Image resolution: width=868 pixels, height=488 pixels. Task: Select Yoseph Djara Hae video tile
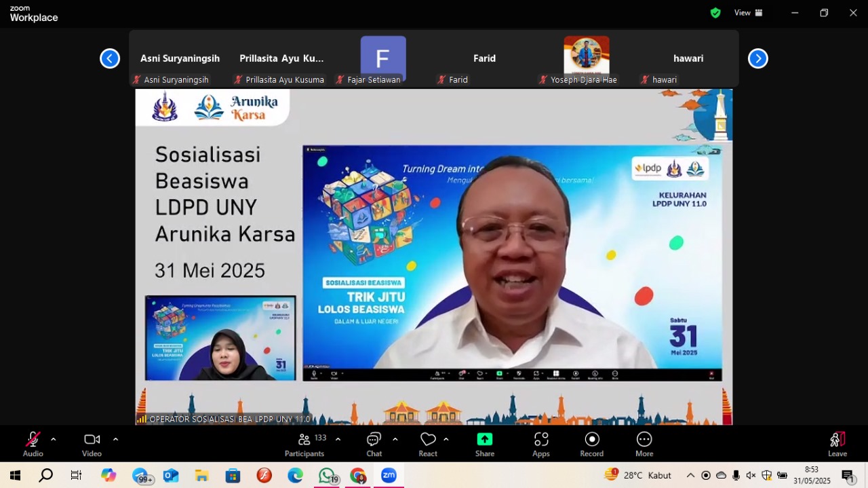click(x=587, y=59)
